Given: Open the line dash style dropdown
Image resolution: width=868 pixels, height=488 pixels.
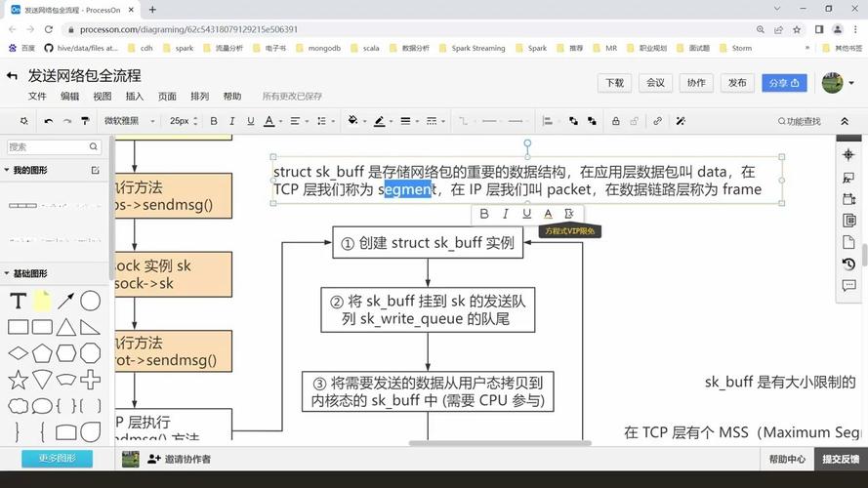Looking at the screenshot, I should [x=435, y=121].
